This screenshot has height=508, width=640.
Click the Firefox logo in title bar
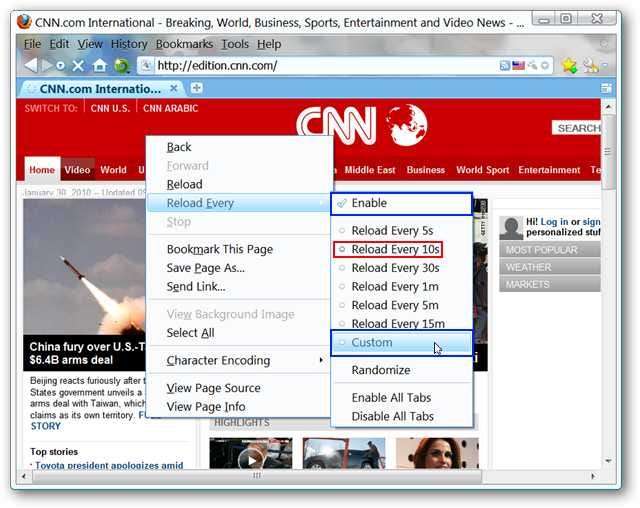pos(24,22)
